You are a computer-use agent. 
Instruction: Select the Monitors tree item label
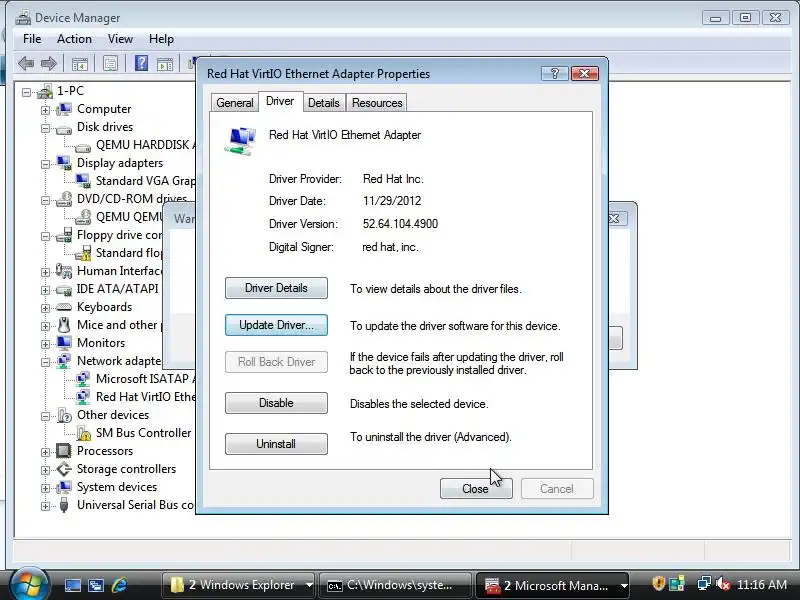pos(101,343)
